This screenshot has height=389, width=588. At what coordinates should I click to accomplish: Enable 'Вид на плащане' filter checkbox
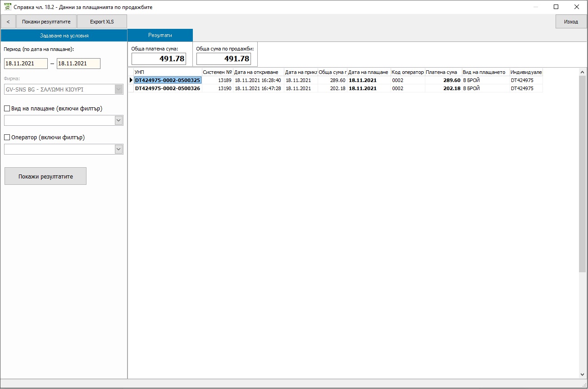[x=7, y=109]
